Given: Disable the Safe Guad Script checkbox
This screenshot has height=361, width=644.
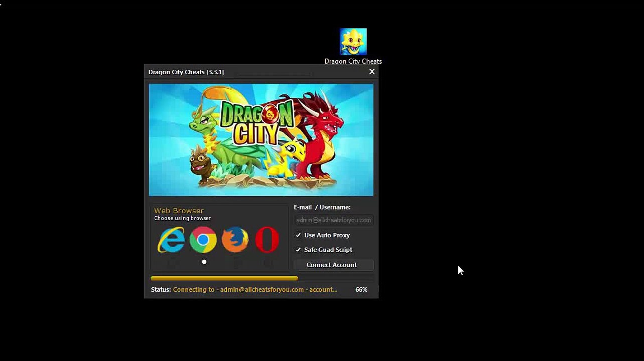Looking at the screenshot, I should tap(298, 250).
